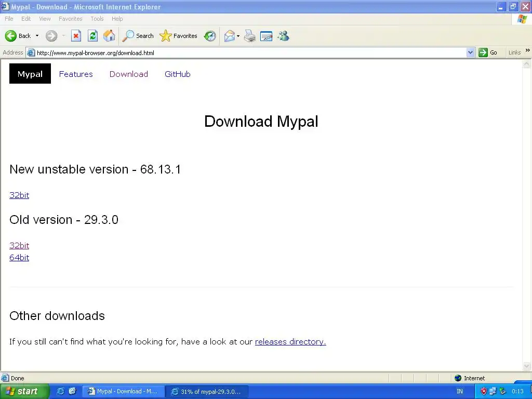Image resolution: width=532 pixels, height=399 pixels.
Task: Print the page with printer icon
Action: click(x=250, y=36)
